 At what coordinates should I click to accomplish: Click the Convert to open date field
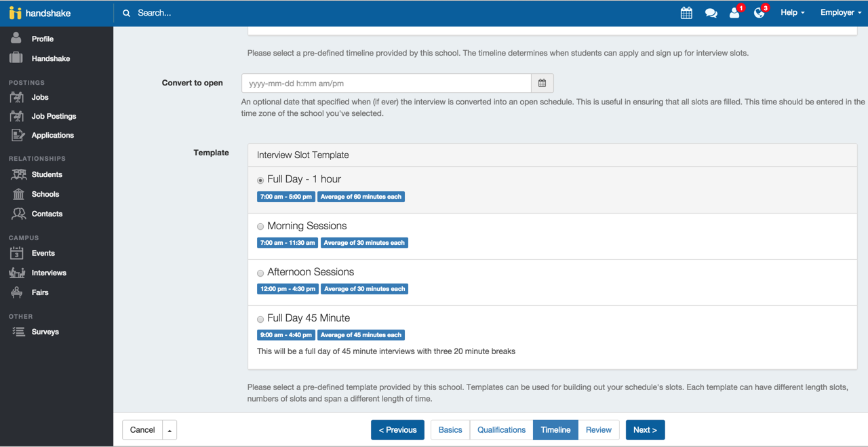pyautogui.click(x=386, y=83)
